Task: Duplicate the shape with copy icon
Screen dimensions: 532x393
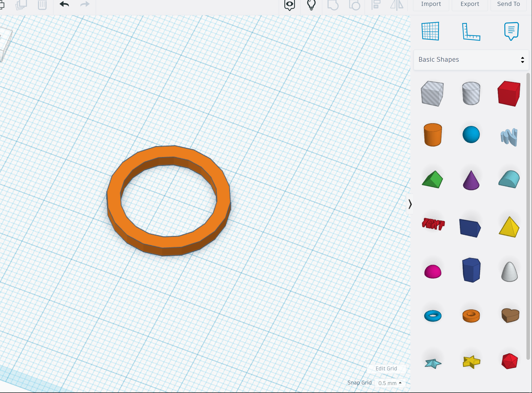Action: tap(21, 4)
